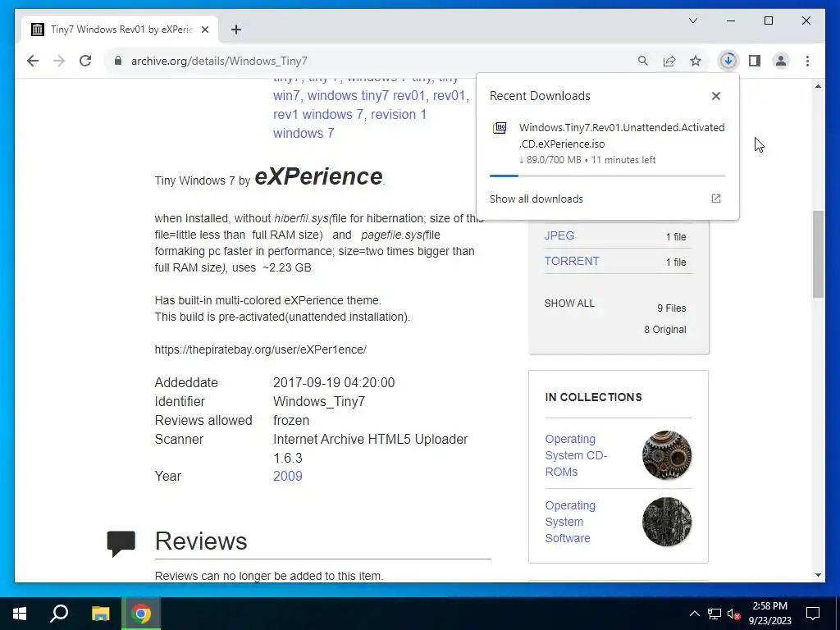Click the eXPerience heading text
Viewport: 840px width, 630px height.
[x=319, y=176]
